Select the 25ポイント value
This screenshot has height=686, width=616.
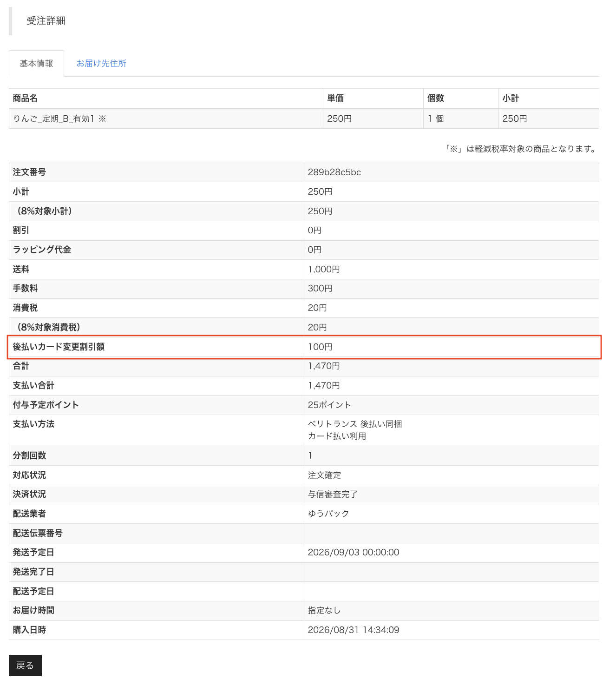[x=329, y=405]
